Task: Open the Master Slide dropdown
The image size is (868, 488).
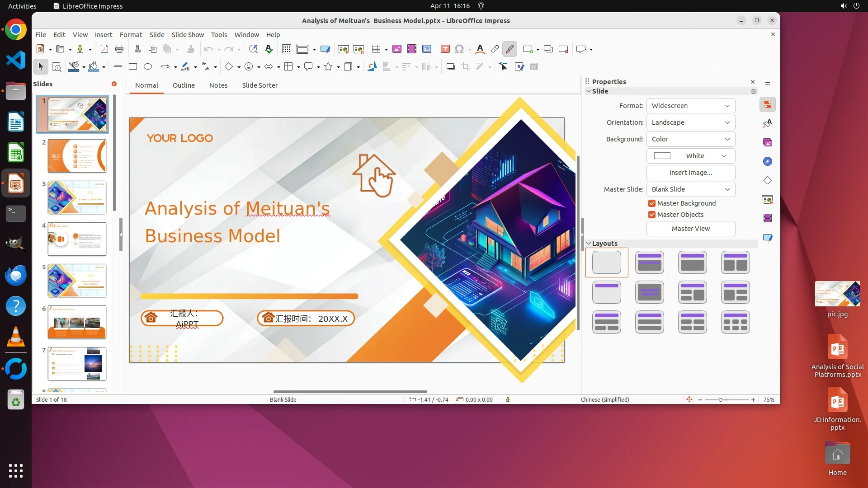Action: 690,189
